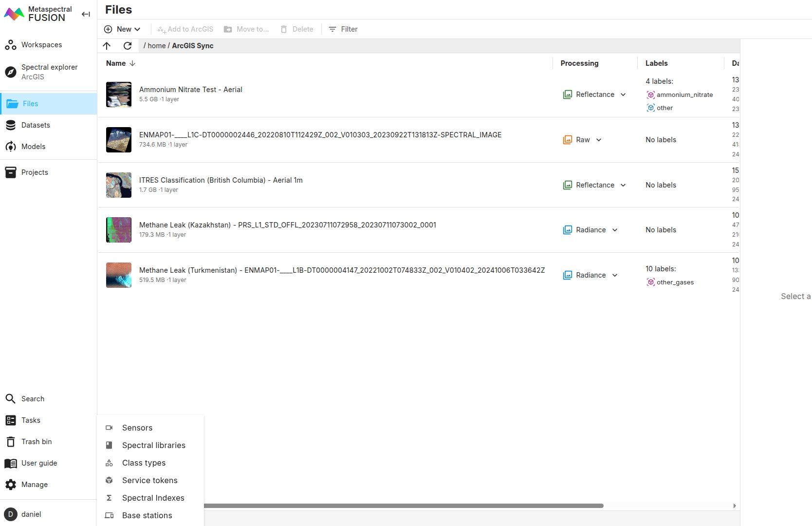The width and height of the screenshot is (812, 526).
Task: Select Sensors from the Manage menu
Action: pyautogui.click(x=137, y=428)
